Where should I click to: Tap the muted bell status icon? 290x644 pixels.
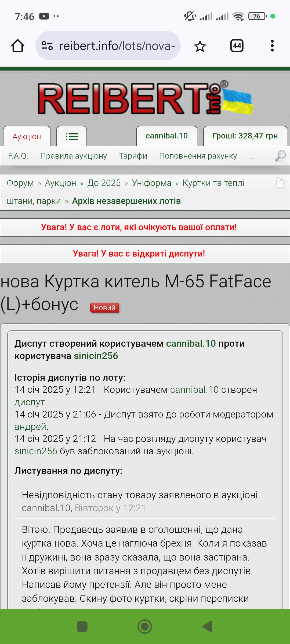pyautogui.click(x=190, y=16)
